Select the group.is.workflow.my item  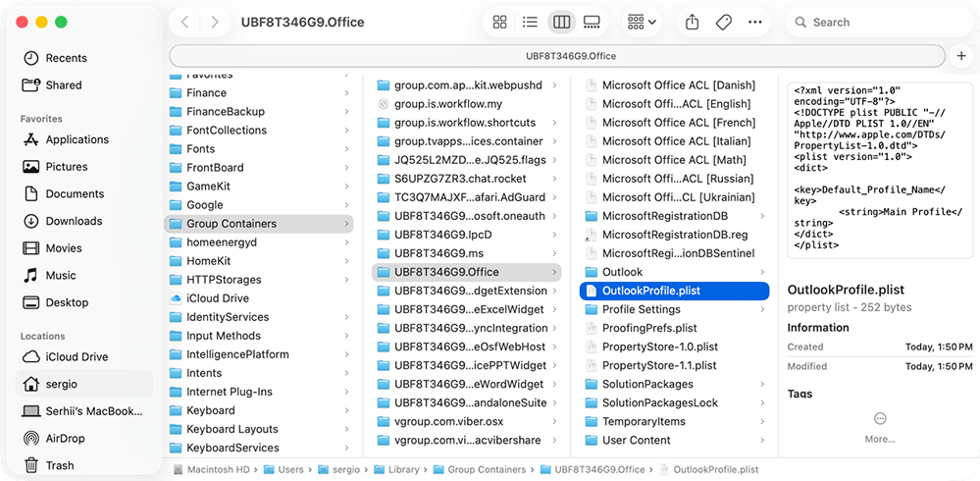click(467, 104)
